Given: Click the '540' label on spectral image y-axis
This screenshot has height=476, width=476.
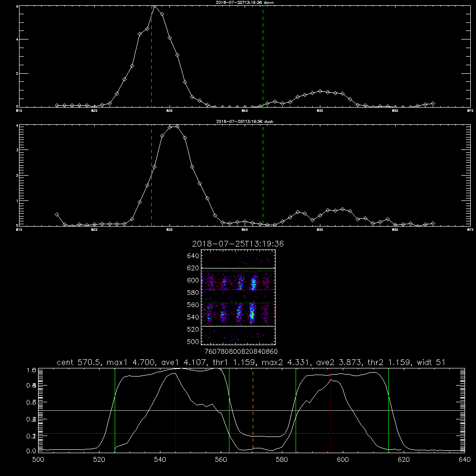Looking at the screenshot, I should tap(193, 317).
